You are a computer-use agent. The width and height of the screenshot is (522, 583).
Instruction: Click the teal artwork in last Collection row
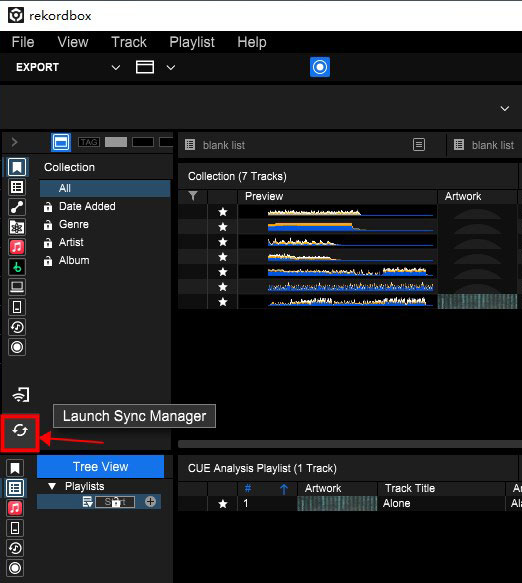477,302
